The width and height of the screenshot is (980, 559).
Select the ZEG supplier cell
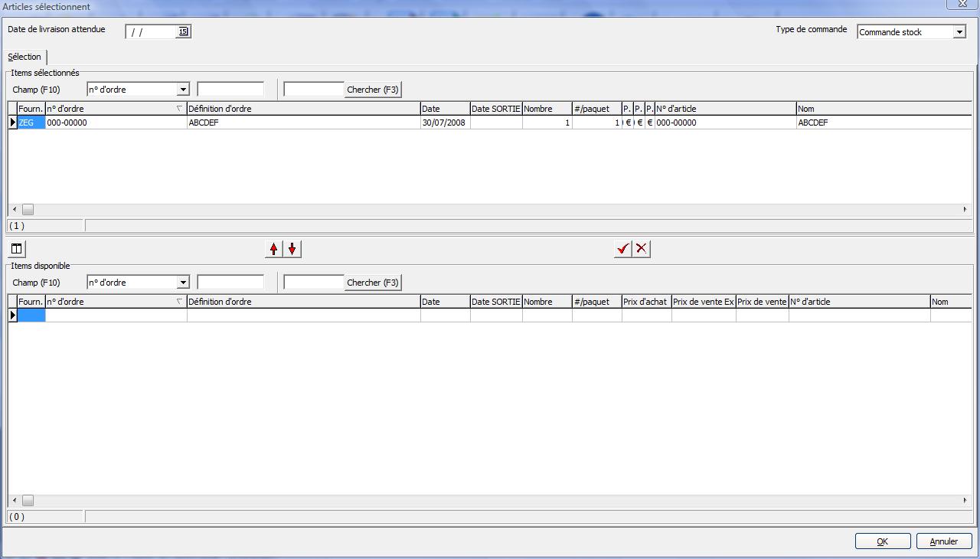tap(31, 123)
